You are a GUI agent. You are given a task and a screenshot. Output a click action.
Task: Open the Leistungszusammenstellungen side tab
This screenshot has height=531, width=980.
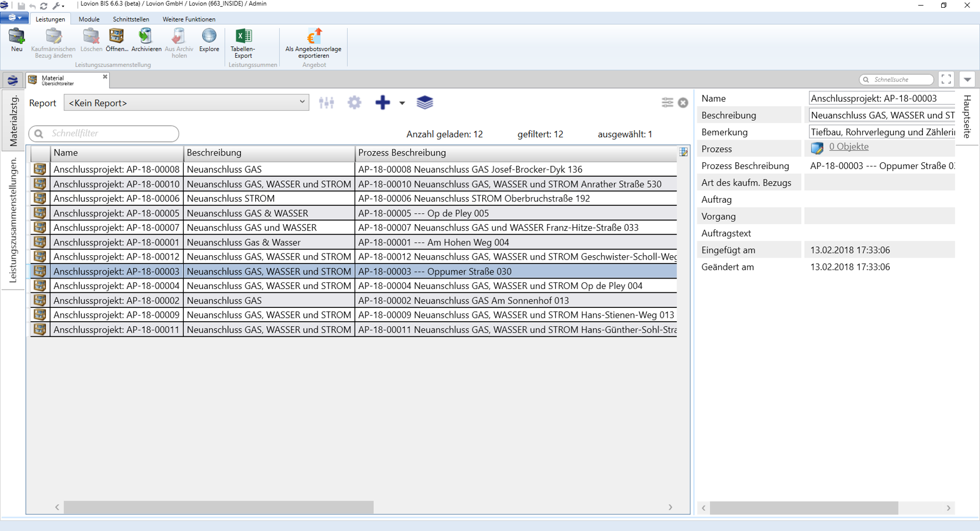(13, 220)
